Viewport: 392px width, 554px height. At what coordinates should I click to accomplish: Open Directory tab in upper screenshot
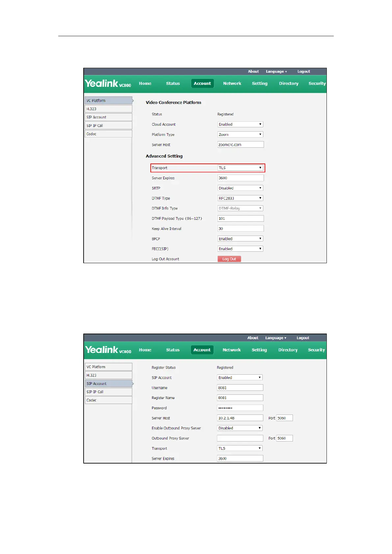(289, 84)
